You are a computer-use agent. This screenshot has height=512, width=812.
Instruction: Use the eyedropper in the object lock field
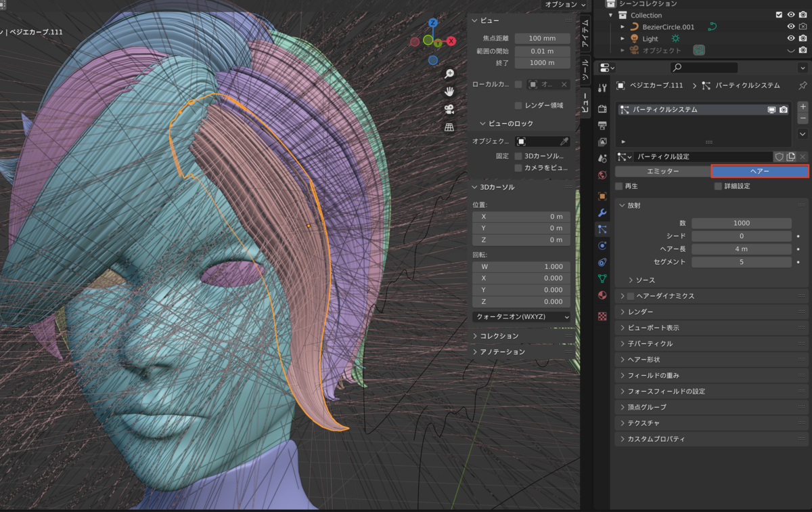coord(564,142)
